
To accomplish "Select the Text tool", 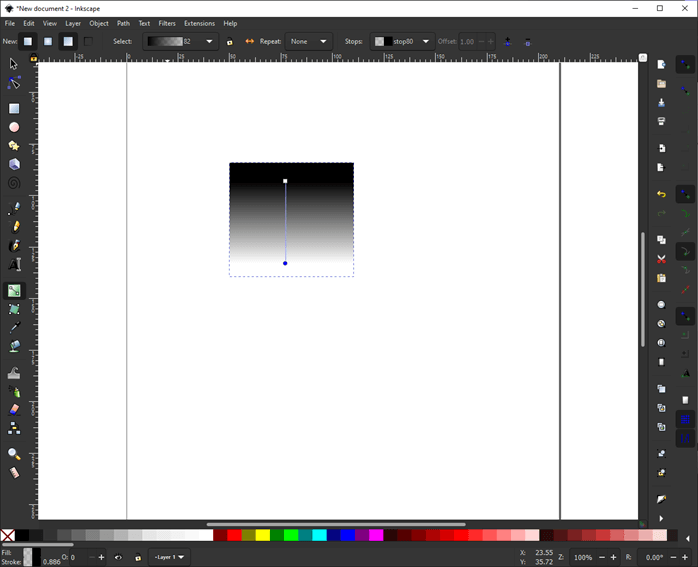I will pos(14,265).
